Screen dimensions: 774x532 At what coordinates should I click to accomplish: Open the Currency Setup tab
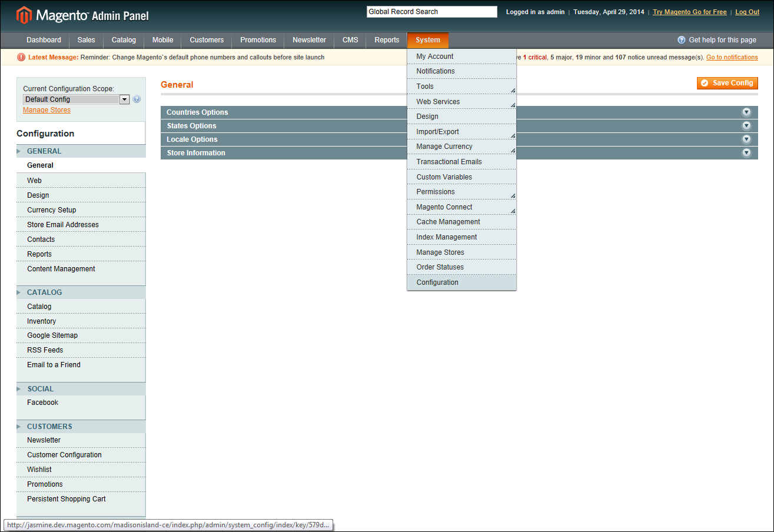pyautogui.click(x=81, y=210)
